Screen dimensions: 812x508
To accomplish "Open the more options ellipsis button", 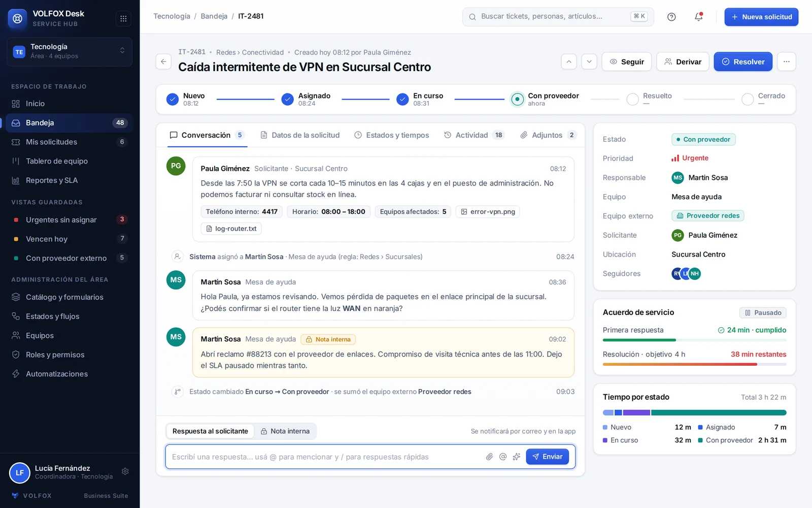I will [x=786, y=61].
